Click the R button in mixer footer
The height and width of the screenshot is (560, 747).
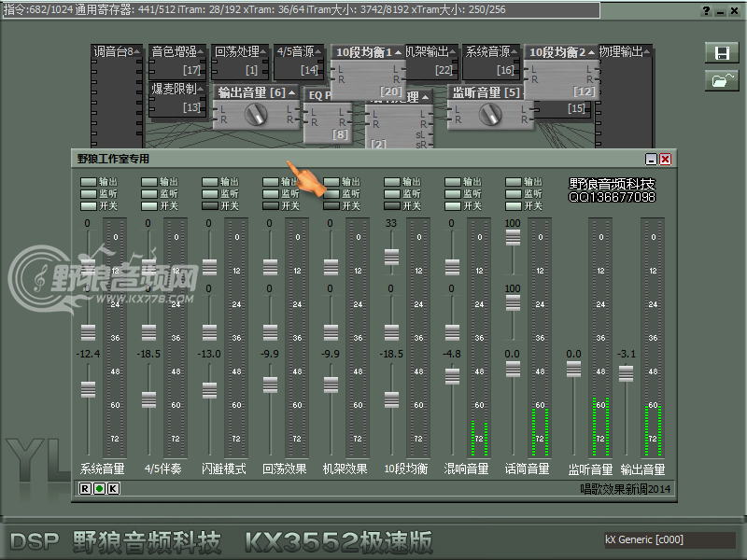[x=85, y=488]
